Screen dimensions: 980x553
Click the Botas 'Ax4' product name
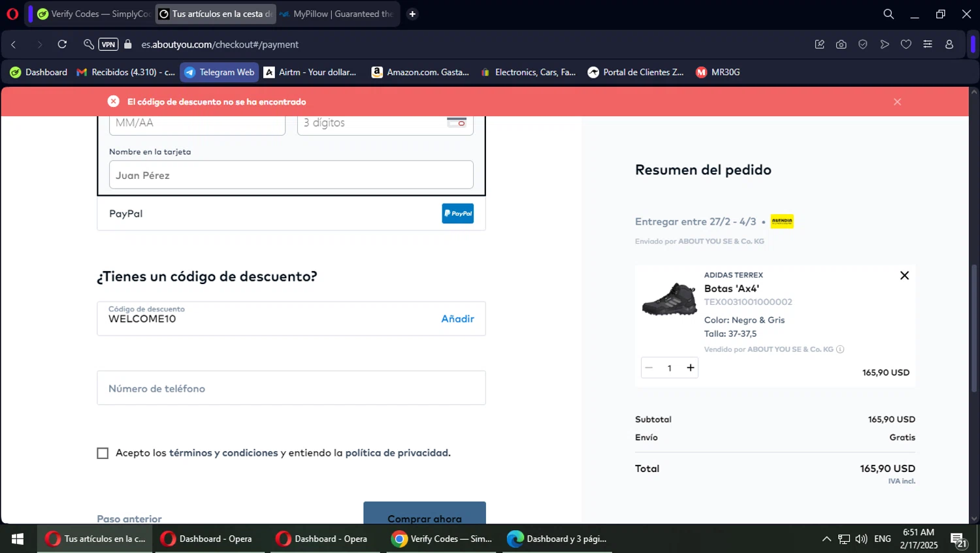pyautogui.click(x=732, y=289)
